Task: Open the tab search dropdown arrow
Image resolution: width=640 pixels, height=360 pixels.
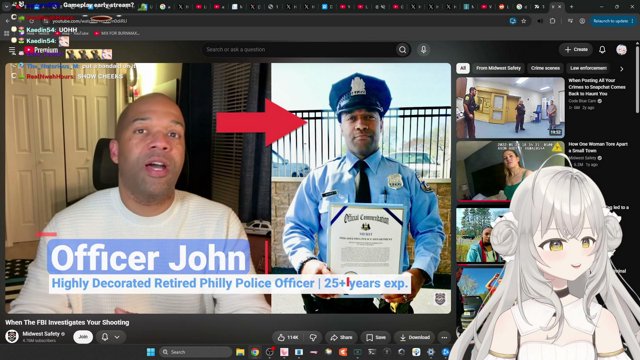Action: (6, 7)
